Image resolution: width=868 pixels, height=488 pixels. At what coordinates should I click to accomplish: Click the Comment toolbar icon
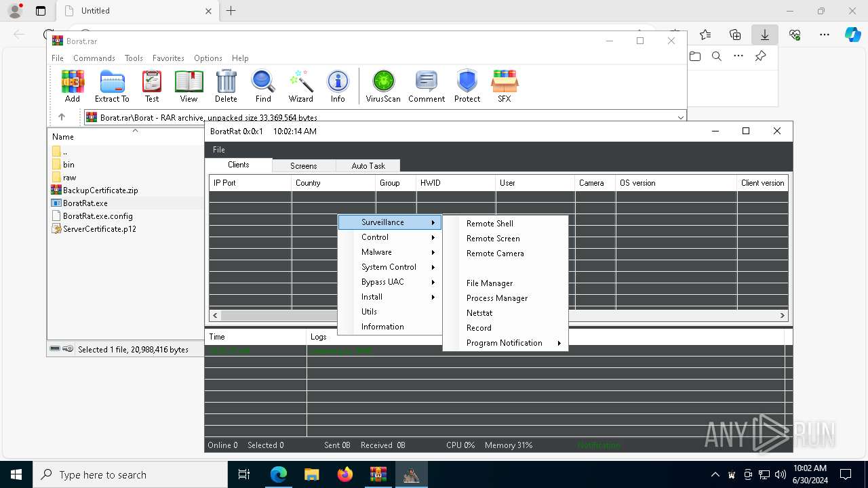tap(427, 86)
